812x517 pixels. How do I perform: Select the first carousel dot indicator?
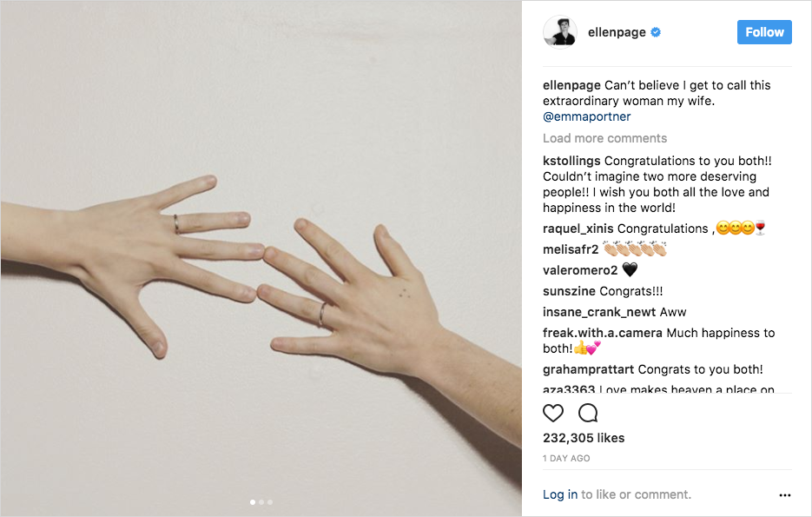pos(252,502)
